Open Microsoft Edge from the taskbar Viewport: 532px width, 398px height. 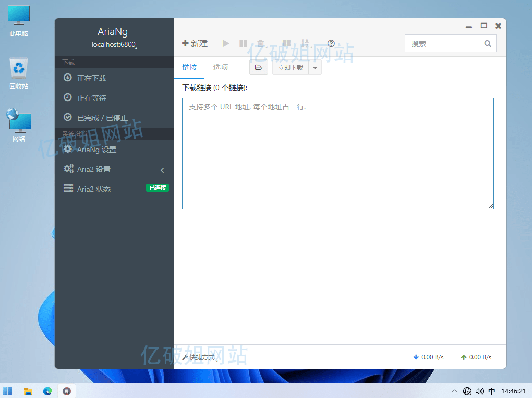coord(47,391)
